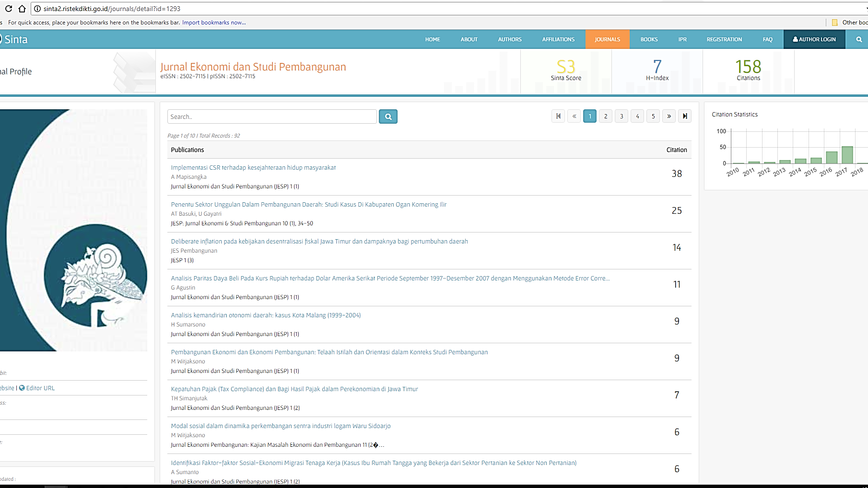The width and height of the screenshot is (868, 488).
Task: Open the FAQ page
Action: (x=768, y=39)
